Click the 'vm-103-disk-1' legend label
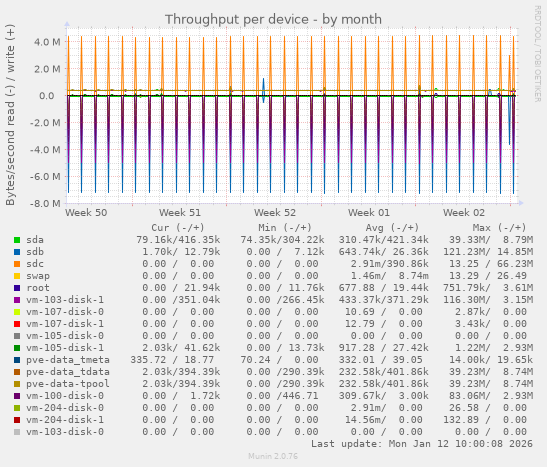Screen dimensions: 547x467 pyautogui.click(x=65, y=300)
